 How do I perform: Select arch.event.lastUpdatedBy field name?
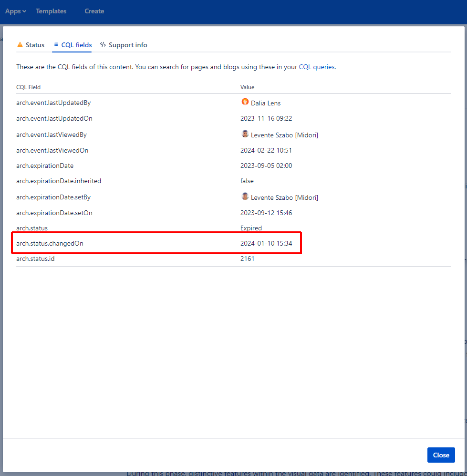click(x=53, y=103)
